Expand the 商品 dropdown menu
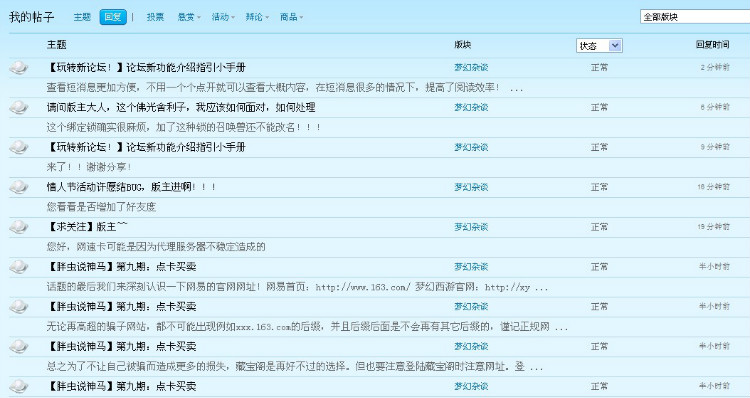The width and height of the screenshot is (750, 398). tap(291, 17)
